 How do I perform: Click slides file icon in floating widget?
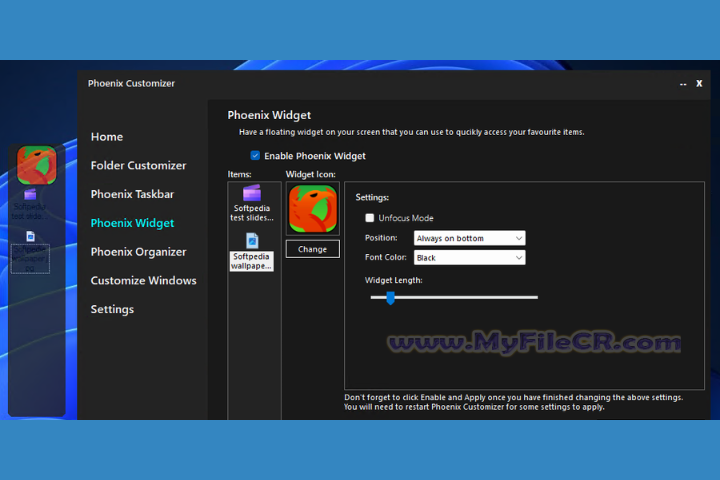pos(30,195)
